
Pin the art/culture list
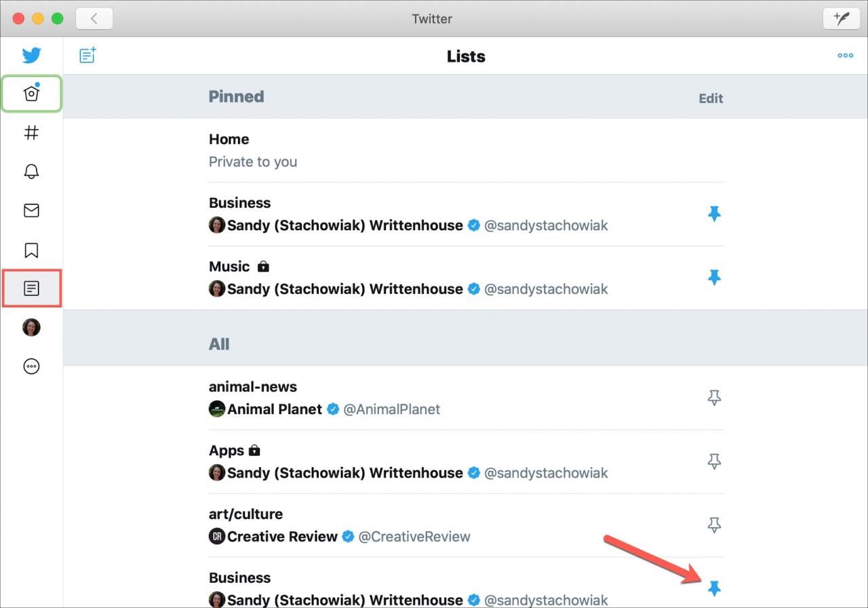point(714,525)
